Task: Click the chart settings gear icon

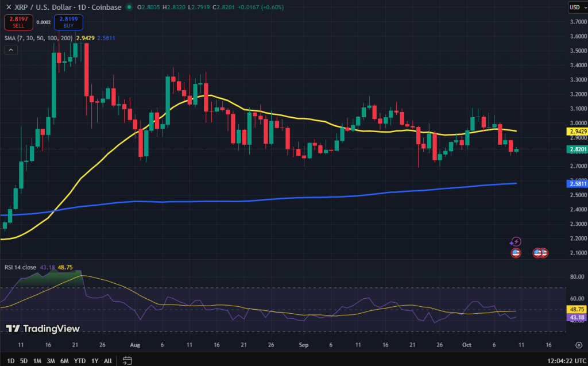Action: coord(579,345)
